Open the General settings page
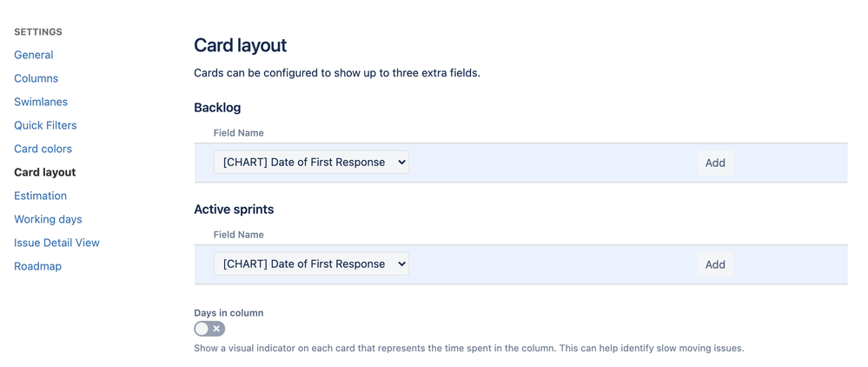 coord(34,55)
